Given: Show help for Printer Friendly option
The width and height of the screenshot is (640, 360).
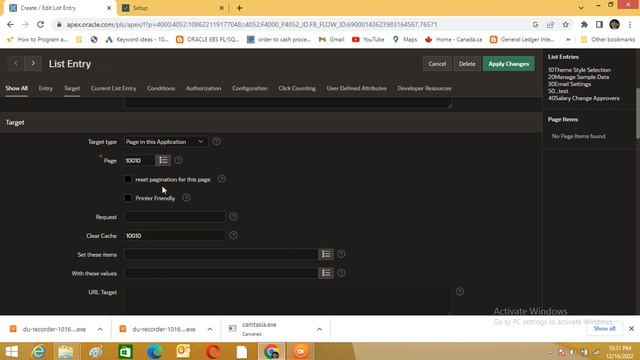Looking at the screenshot, I should point(186,198).
